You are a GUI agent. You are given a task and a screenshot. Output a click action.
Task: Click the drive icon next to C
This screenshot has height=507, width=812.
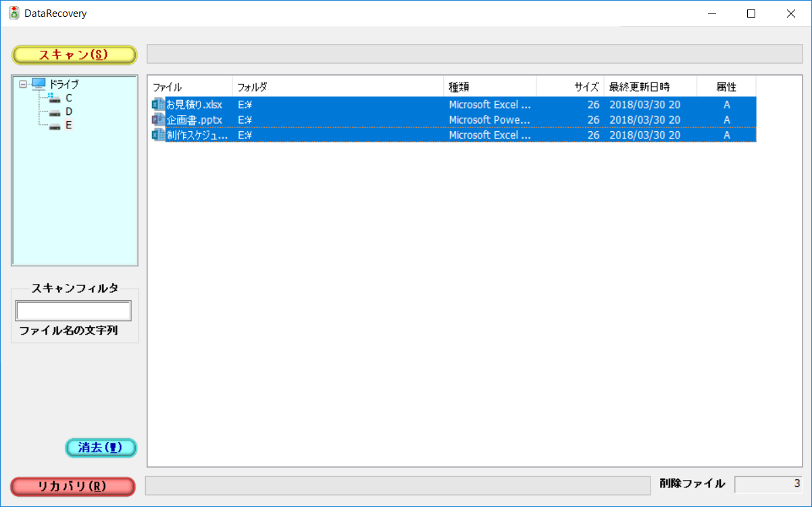pyautogui.click(x=55, y=98)
